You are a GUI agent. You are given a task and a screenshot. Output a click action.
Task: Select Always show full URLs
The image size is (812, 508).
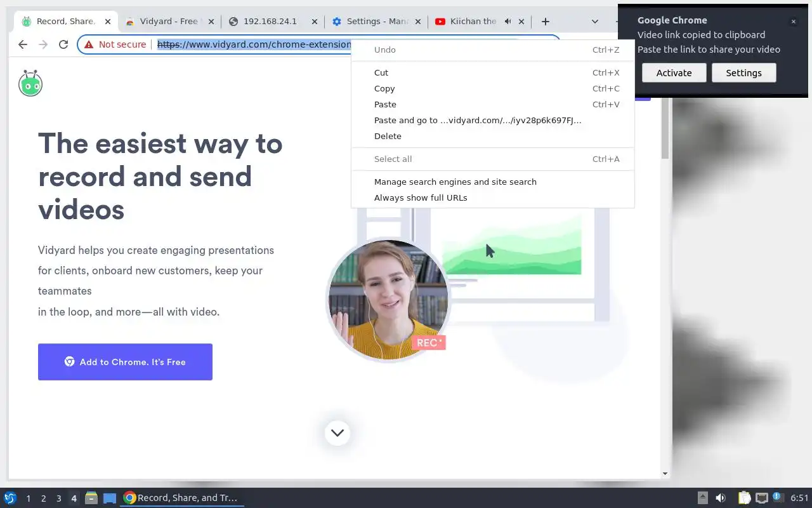[492, 197]
